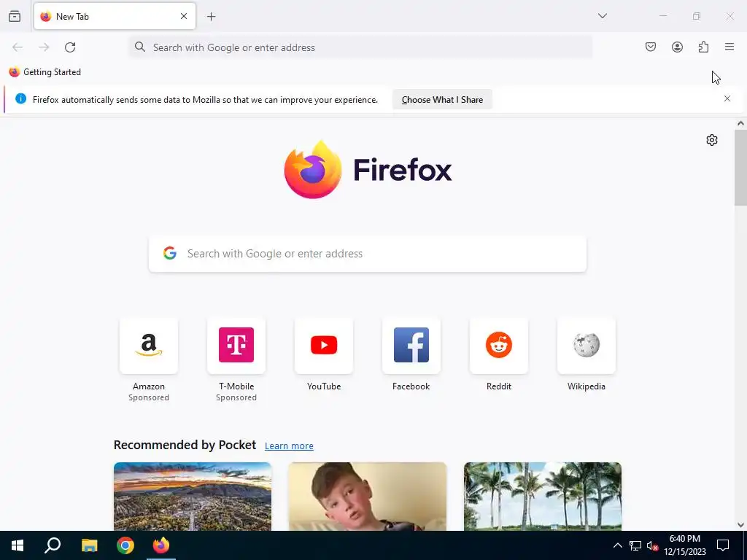Open new tab personalize settings gear
The image size is (747, 560).
[x=712, y=140]
